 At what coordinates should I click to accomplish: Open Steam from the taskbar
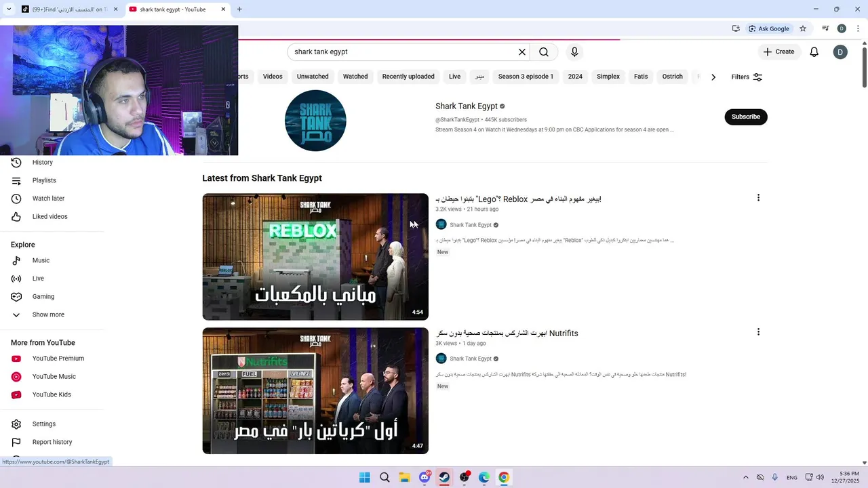[x=444, y=477]
